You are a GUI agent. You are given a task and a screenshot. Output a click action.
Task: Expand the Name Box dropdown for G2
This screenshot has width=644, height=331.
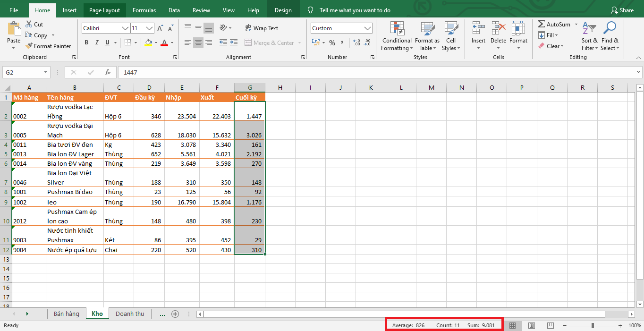46,72
